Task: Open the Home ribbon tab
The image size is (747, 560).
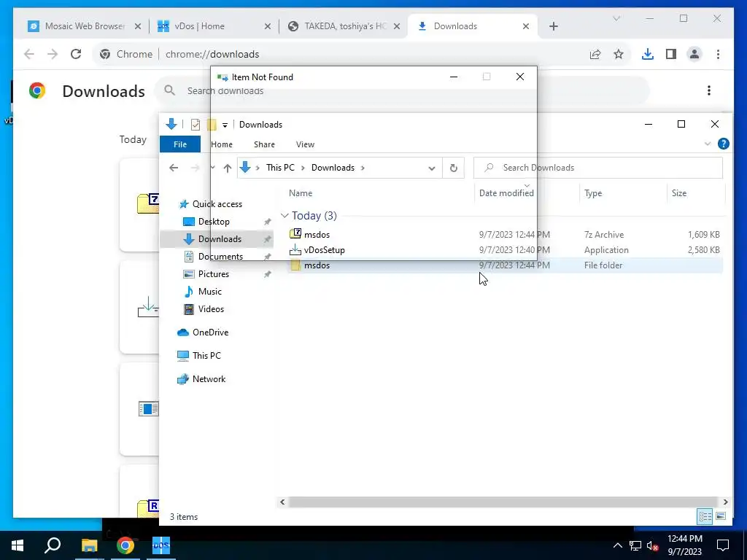Action: [222, 144]
